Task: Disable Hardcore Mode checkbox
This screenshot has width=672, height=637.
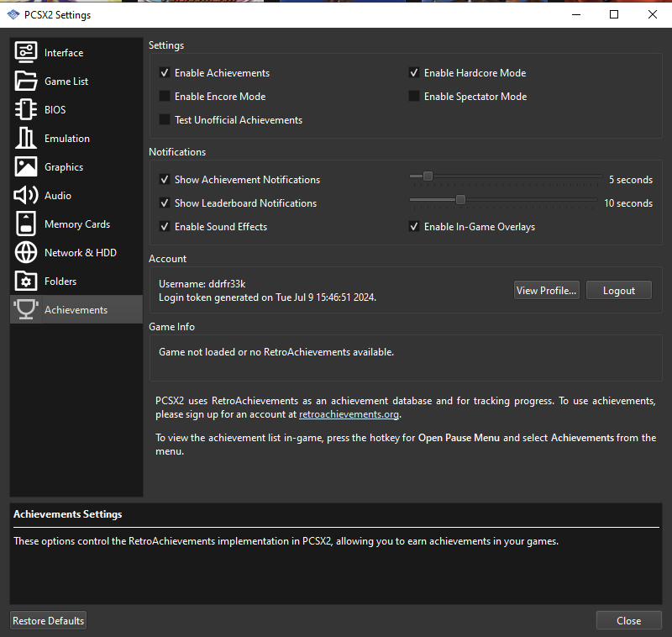Action: [414, 72]
